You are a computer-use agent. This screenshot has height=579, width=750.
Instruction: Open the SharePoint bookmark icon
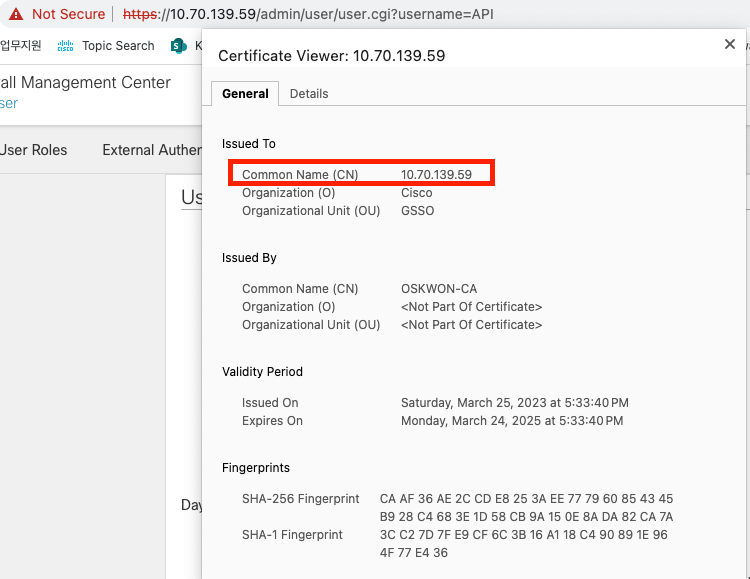pos(178,46)
